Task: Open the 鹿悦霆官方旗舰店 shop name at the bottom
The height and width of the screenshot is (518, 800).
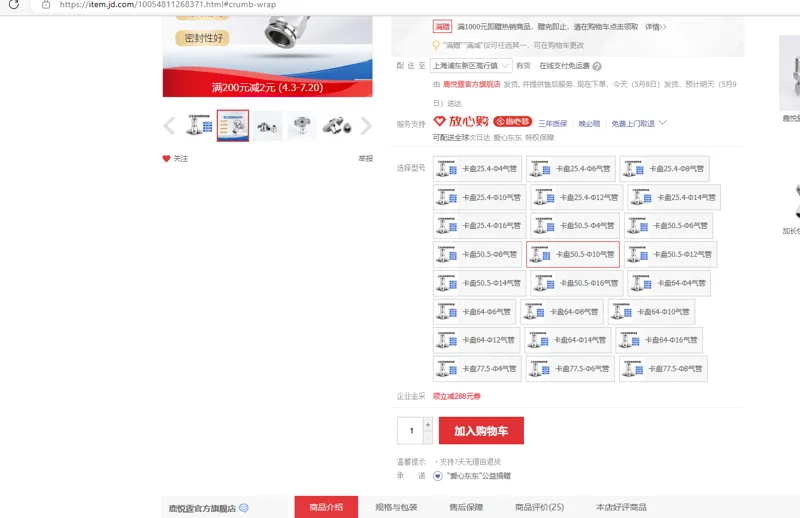Action: pyautogui.click(x=202, y=508)
